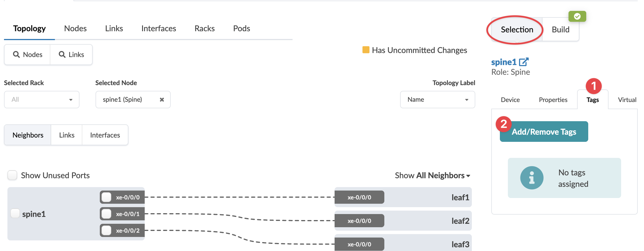Clear selected node spine1 with X icon
The height and width of the screenshot is (251, 644).
(x=162, y=100)
